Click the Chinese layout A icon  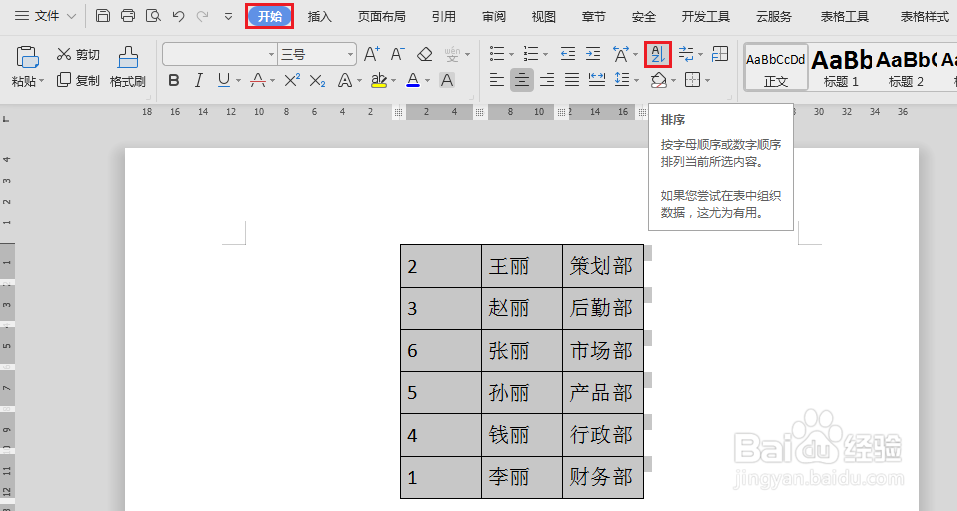pyautogui.click(x=621, y=54)
